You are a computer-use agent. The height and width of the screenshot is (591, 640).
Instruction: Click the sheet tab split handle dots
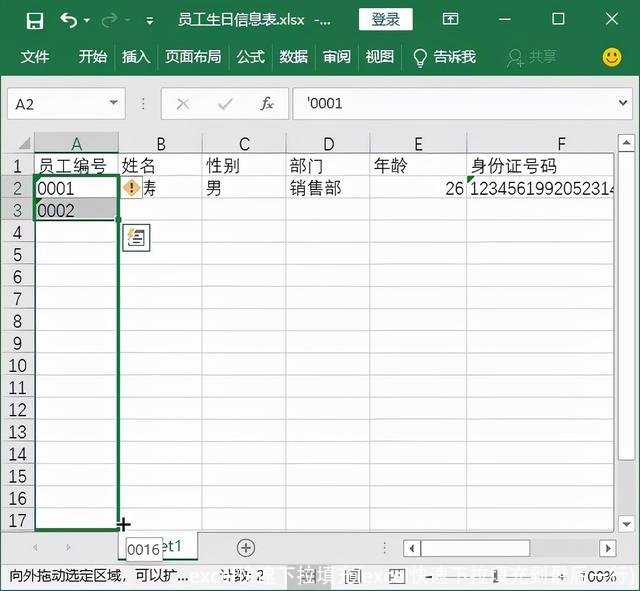tap(384, 548)
